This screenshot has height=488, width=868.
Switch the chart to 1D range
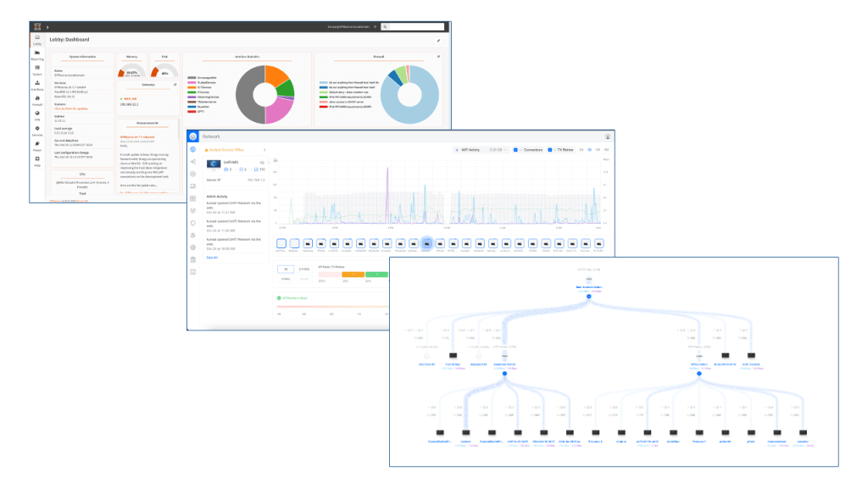pos(589,150)
